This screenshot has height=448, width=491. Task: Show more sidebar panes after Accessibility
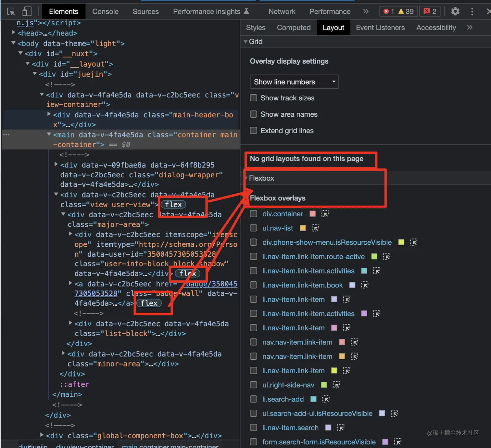pyautogui.click(x=470, y=28)
